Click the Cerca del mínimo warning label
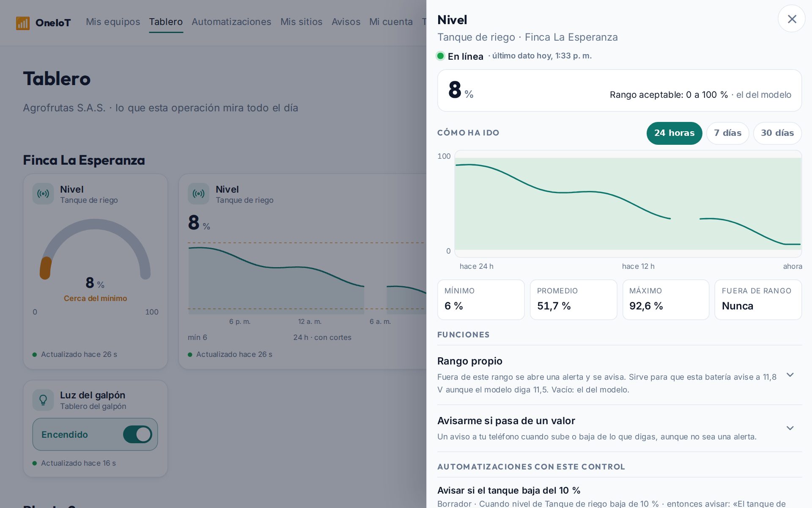 [x=95, y=298]
